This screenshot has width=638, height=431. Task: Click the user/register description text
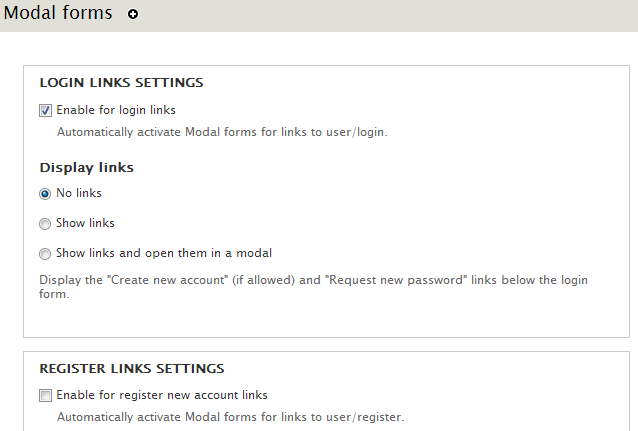(230, 416)
